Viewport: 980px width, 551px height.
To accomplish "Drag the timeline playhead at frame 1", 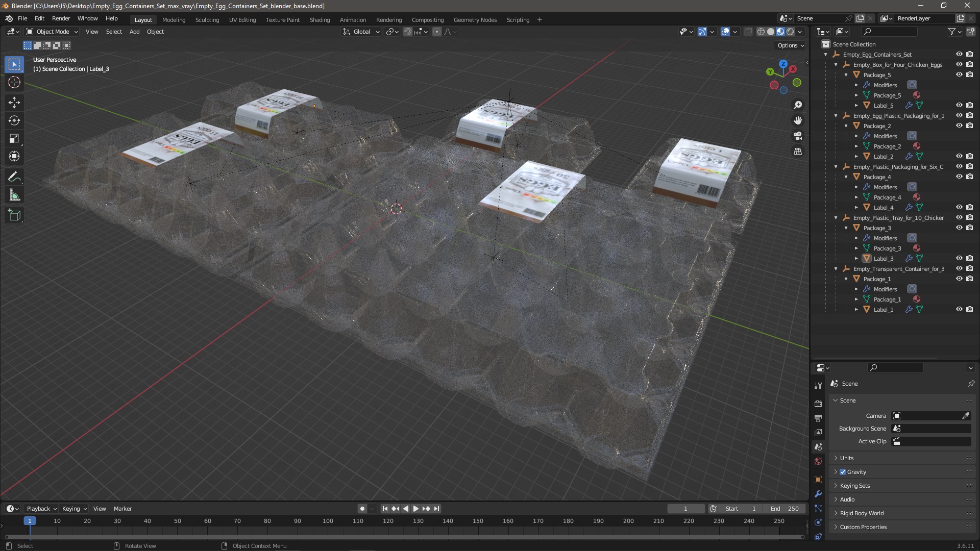I will pos(29,521).
